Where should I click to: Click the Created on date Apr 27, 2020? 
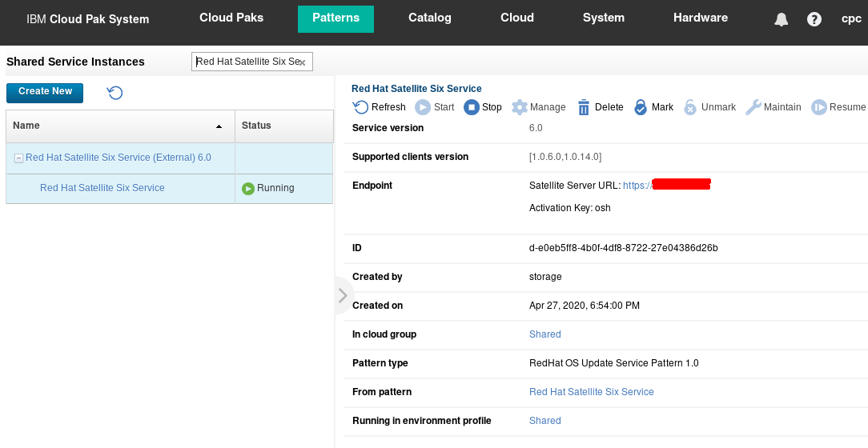pyautogui.click(x=584, y=306)
